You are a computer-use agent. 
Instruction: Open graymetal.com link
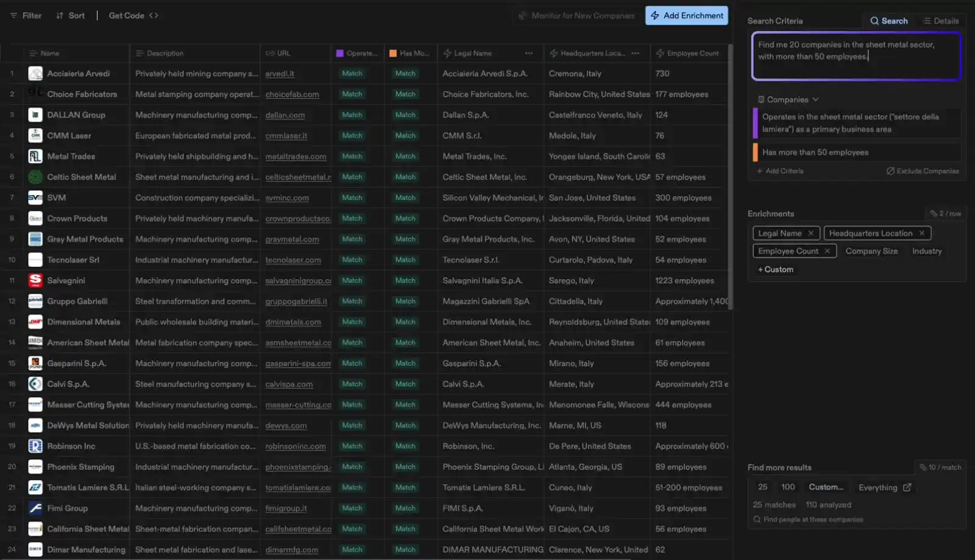pos(292,239)
